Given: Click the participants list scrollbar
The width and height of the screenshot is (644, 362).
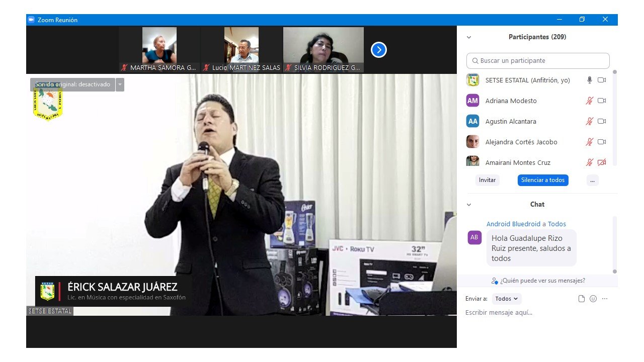Looking at the screenshot, I should point(614,121).
